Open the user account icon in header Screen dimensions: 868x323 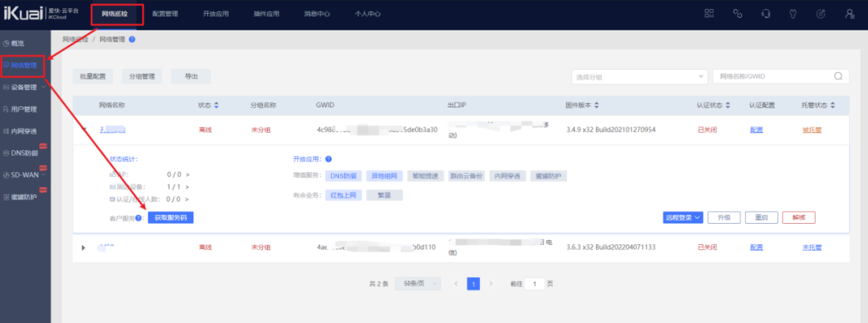point(849,14)
